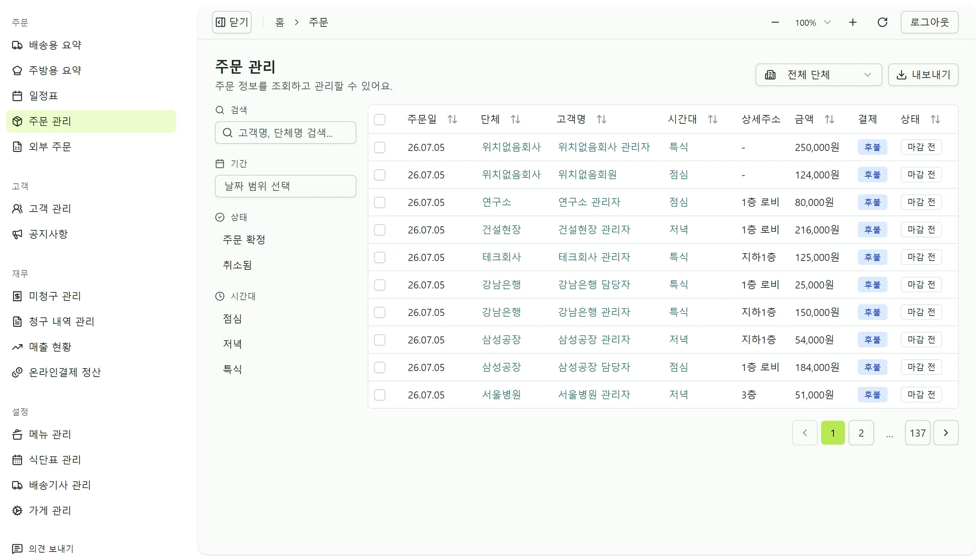The image size is (976, 560).
Task: Click the 내보내기 export button
Action: point(923,75)
